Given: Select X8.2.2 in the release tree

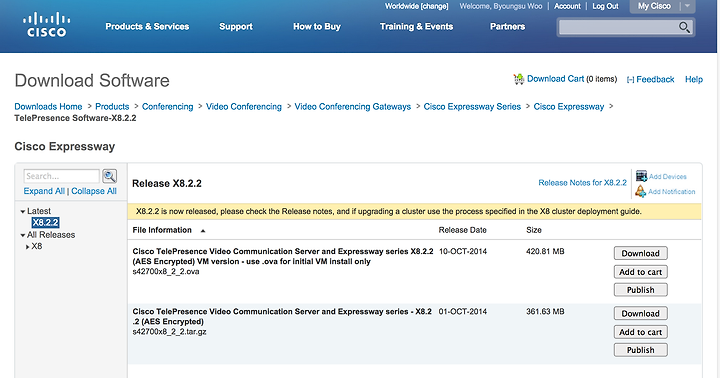Looking at the screenshot, I should [x=45, y=223].
